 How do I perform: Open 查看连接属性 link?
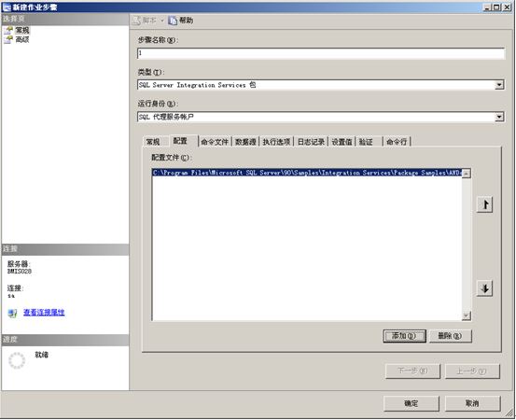[x=44, y=313]
